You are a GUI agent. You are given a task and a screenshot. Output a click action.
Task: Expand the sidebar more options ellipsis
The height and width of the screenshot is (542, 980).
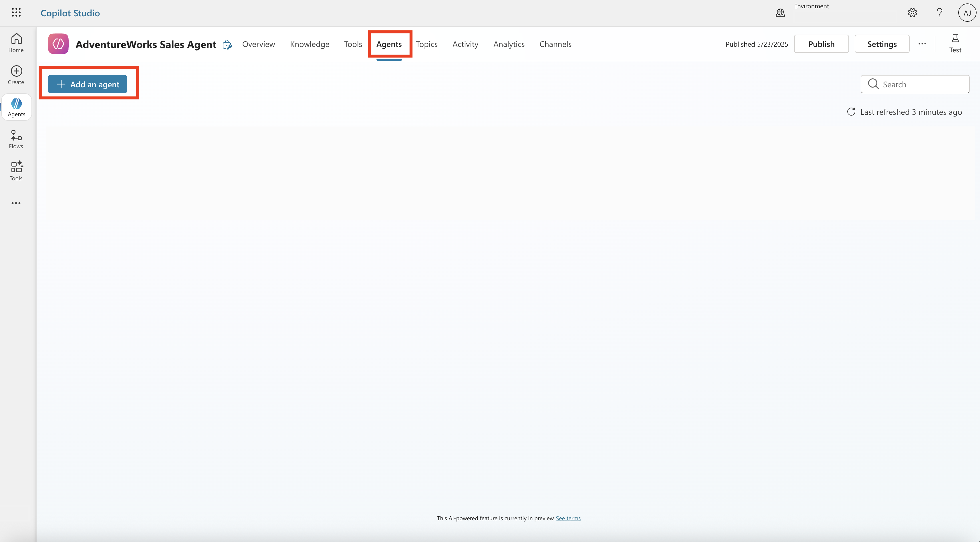click(16, 203)
